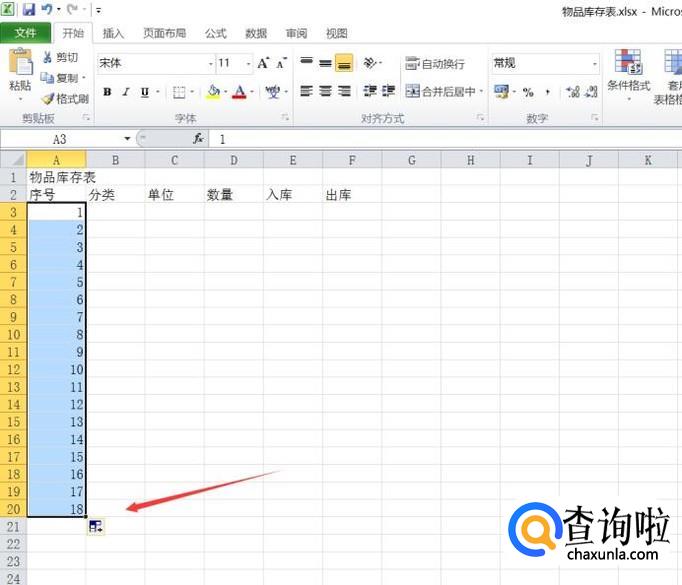The width and height of the screenshot is (682, 585).
Task: Apply cell borders using the border icon
Action: click(x=179, y=92)
